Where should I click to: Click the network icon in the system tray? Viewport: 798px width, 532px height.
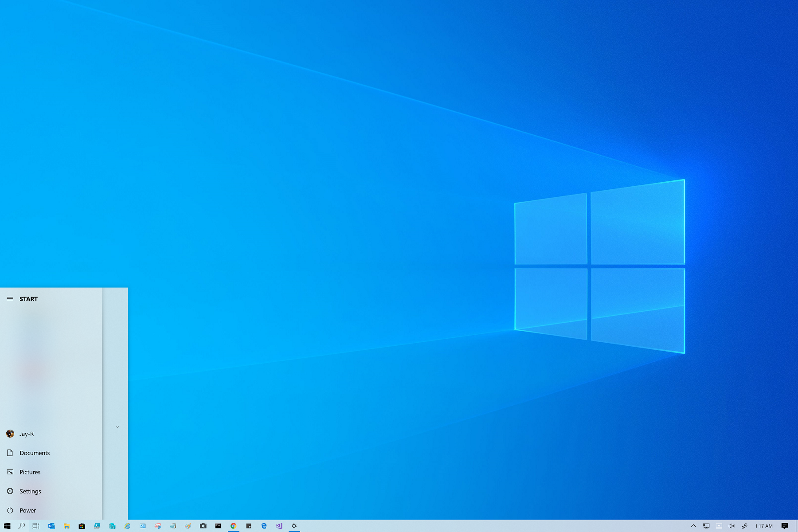pos(706,526)
